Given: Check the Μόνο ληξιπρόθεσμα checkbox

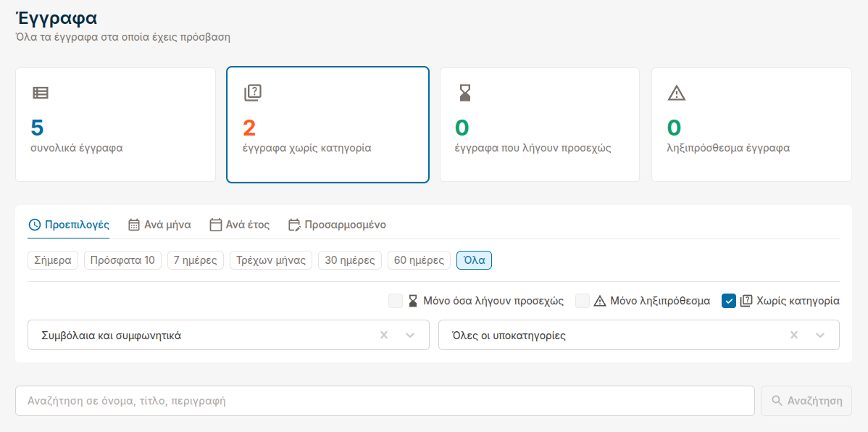Looking at the screenshot, I should 583,301.
